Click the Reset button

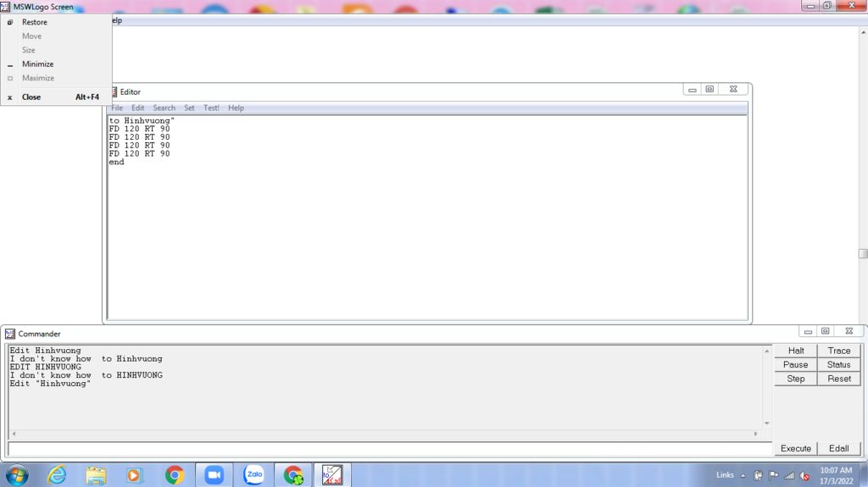point(838,379)
